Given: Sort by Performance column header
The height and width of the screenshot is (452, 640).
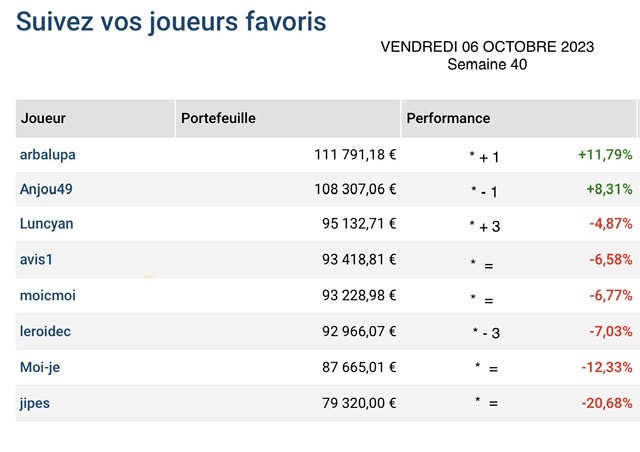Looking at the screenshot, I should click(x=448, y=118).
